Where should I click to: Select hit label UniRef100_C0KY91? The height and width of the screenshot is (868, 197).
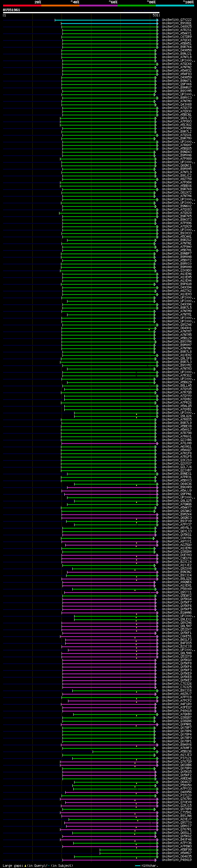coord(177,538)
